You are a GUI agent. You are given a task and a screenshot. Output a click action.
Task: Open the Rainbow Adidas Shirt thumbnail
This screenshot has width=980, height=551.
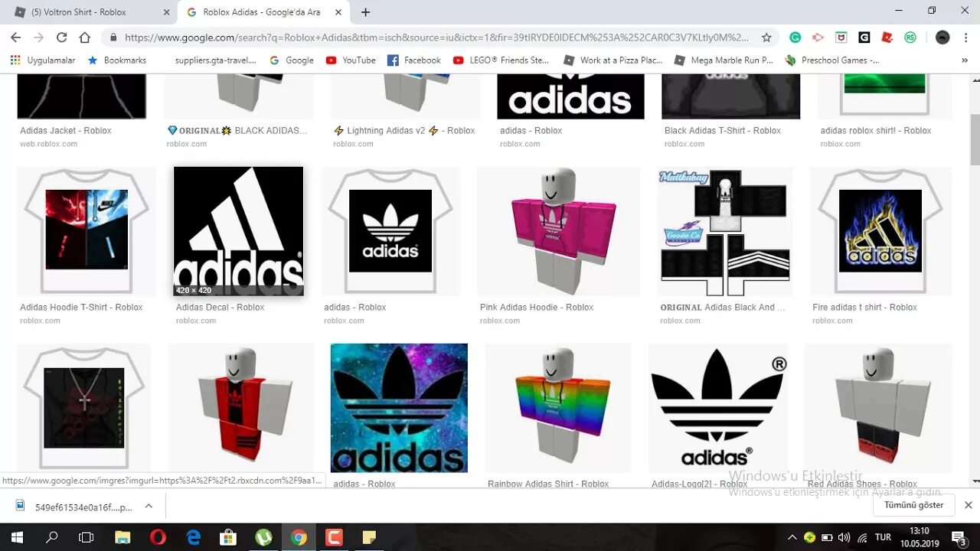[558, 408]
